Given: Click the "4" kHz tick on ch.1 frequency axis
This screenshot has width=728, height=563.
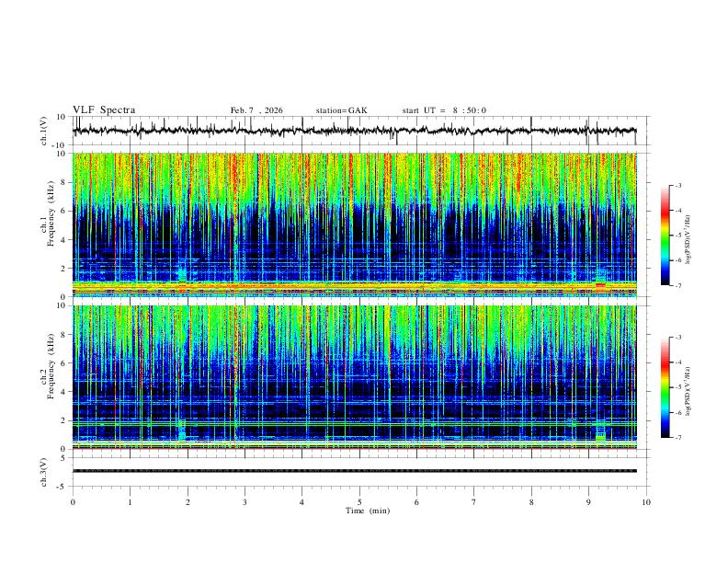Looking at the screenshot, I should (64, 240).
